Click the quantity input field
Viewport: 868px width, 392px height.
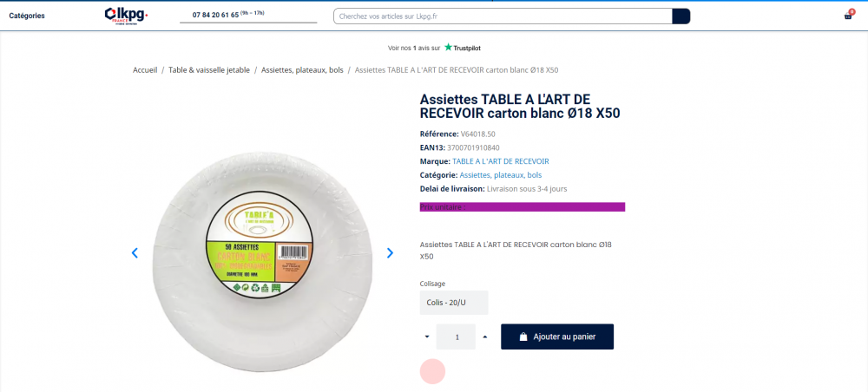coord(456,336)
